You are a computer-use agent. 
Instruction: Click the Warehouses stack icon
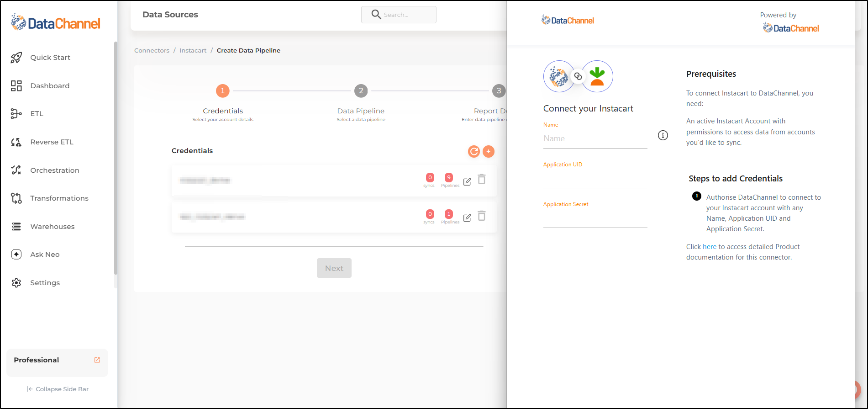pyautogui.click(x=16, y=227)
